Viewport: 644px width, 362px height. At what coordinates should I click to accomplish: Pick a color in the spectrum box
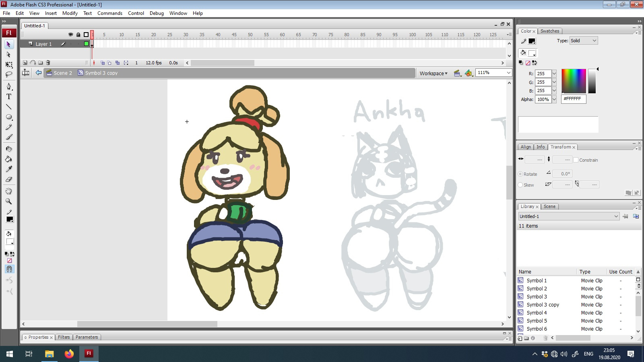(574, 81)
